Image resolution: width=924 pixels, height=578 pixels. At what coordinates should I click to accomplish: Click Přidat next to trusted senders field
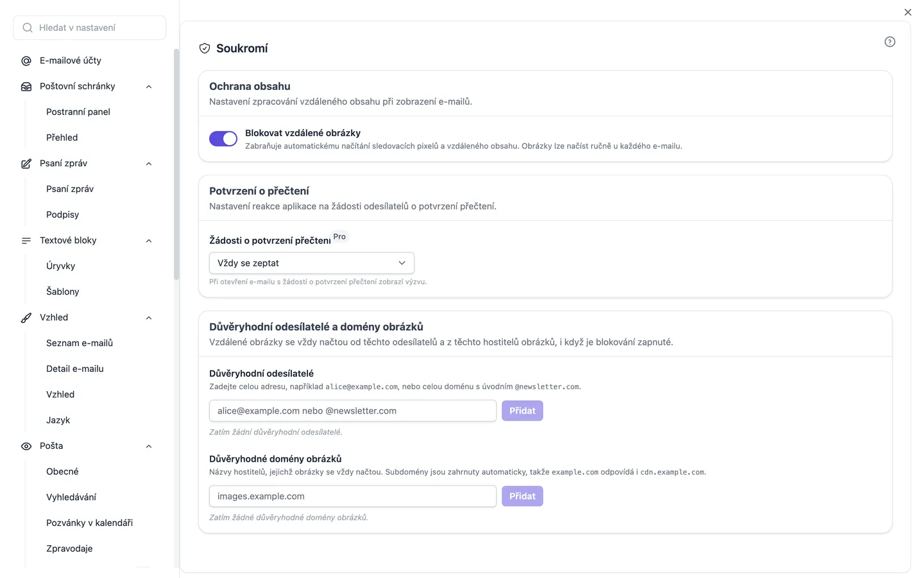[522, 411]
